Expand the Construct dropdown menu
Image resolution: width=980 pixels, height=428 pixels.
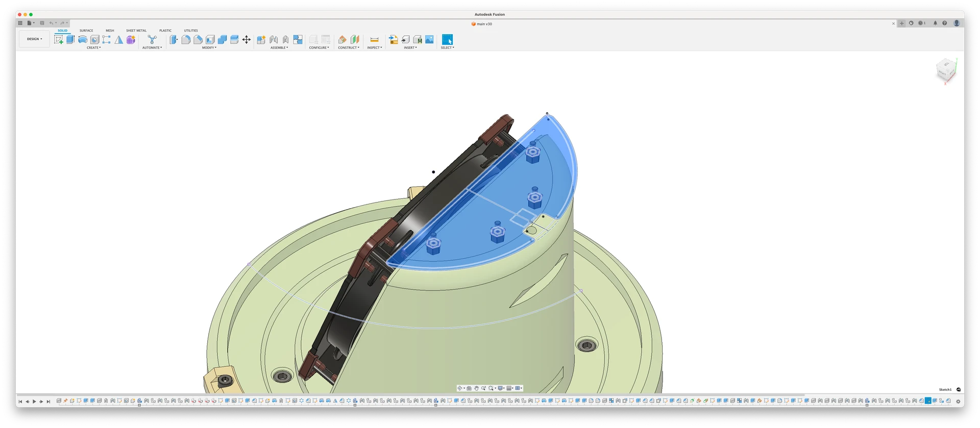(x=349, y=47)
